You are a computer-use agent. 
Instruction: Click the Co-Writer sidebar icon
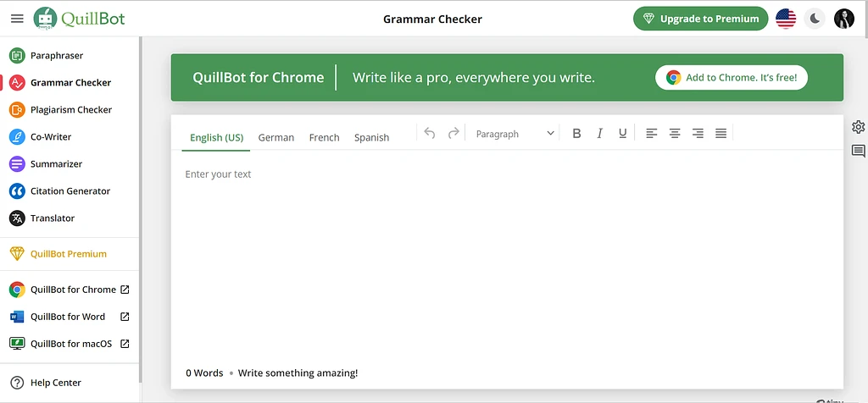click(17, 136)
